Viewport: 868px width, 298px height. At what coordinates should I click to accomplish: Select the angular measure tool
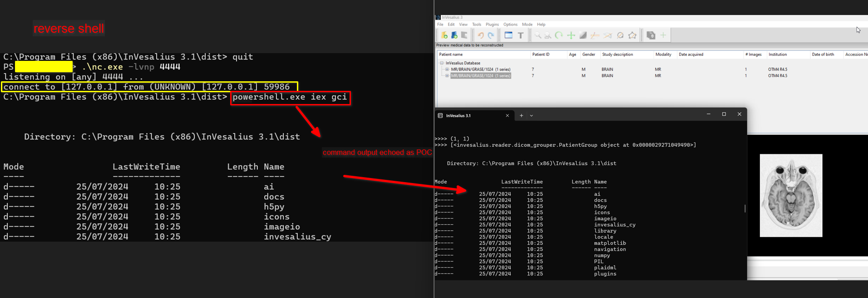[607, 35]
